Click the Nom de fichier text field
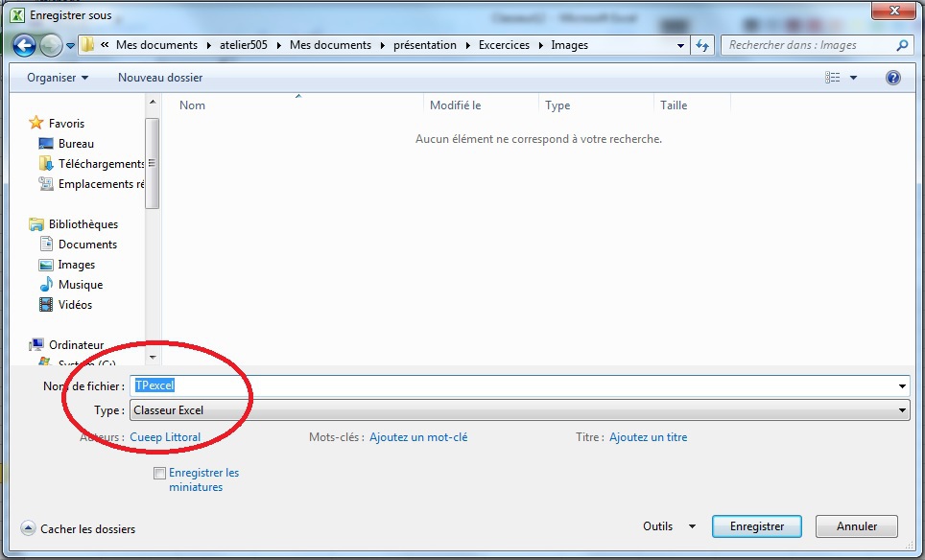 [518, 385]
